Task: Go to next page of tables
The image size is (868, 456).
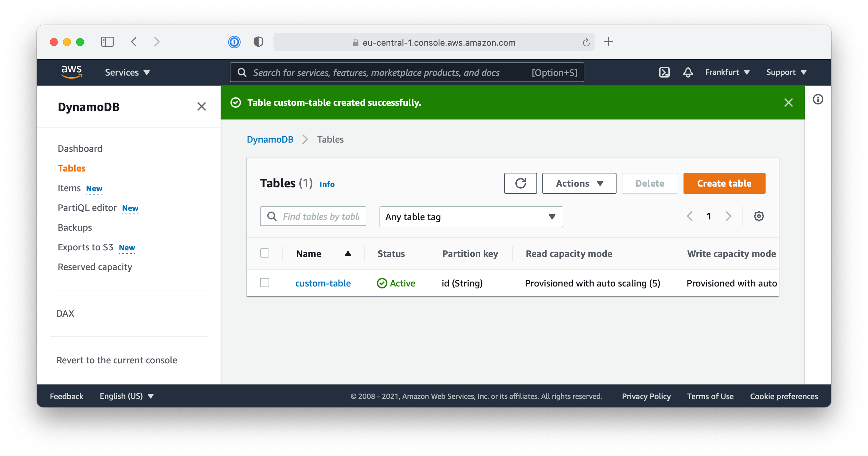Action: click(728, 216)
